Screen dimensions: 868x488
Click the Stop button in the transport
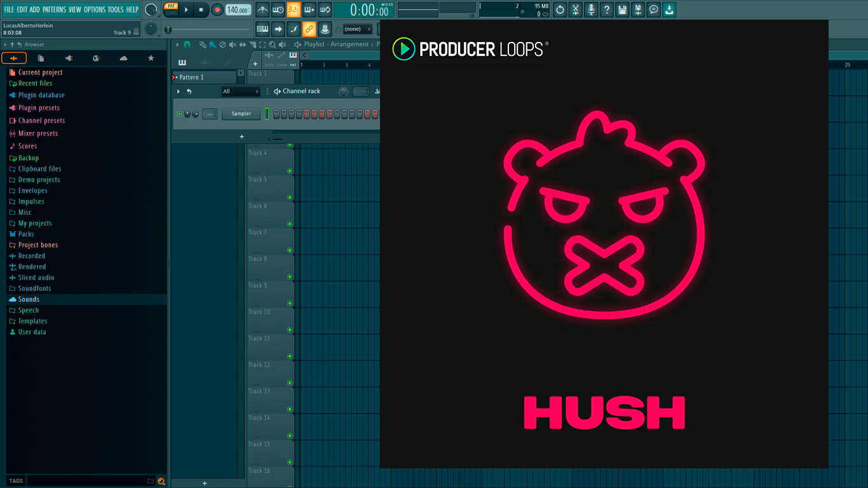(x=201, y=10)
